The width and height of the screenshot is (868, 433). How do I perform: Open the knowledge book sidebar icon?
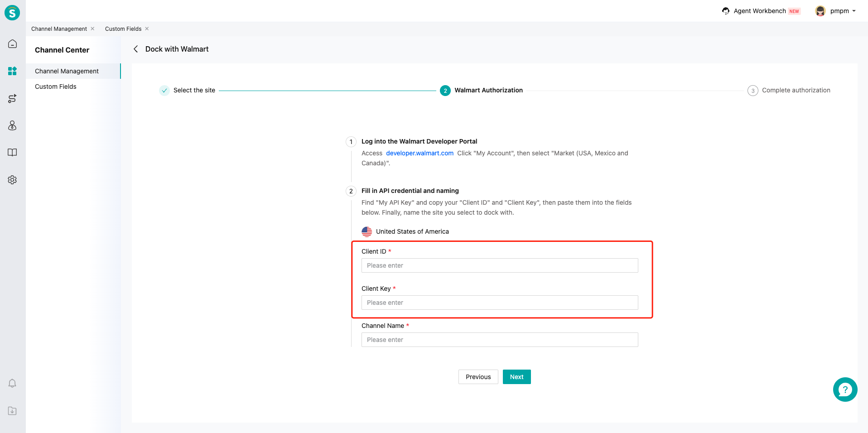pyautogui.click(x=13, y=153)
